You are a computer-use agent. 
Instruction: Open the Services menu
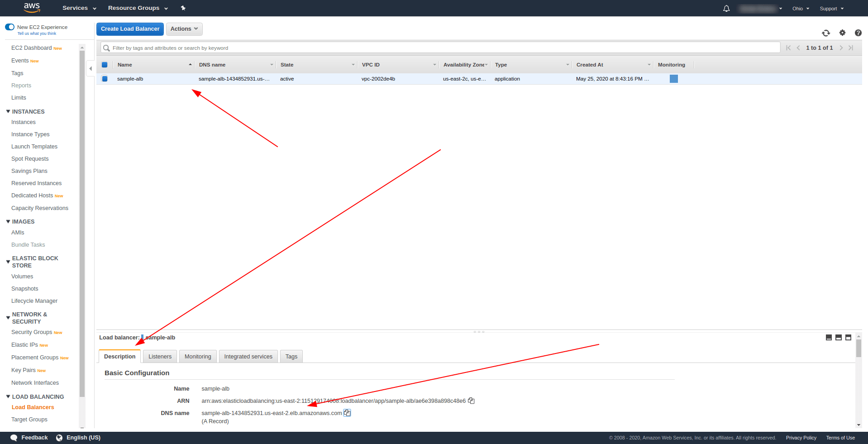[76, 8]
